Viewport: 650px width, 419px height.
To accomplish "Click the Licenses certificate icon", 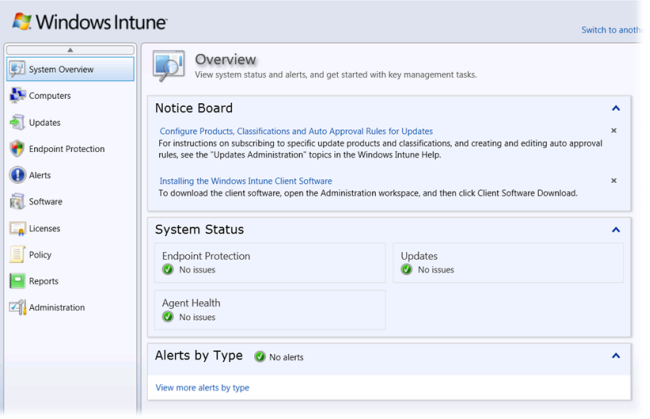I will coord(17,228).
